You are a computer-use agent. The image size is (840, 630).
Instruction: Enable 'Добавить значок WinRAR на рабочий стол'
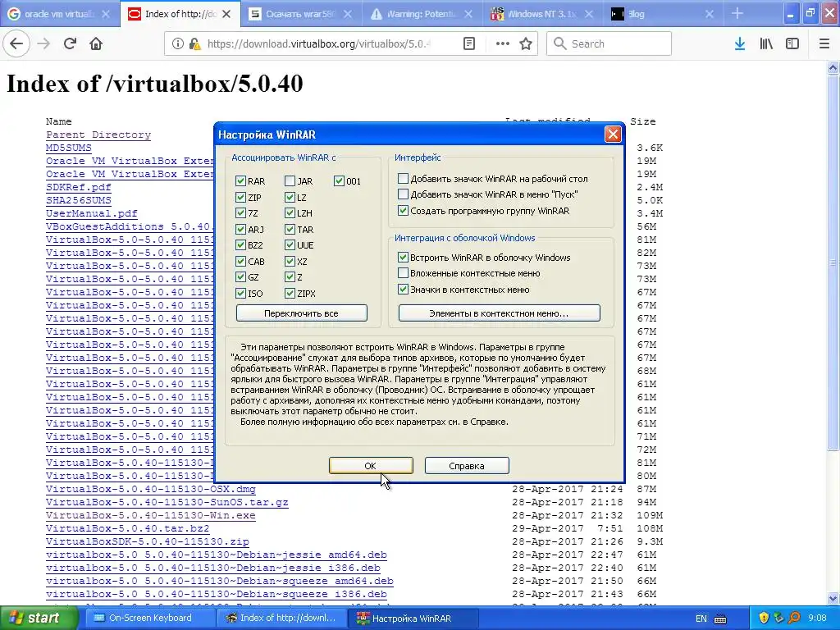(x=404, y=178)
